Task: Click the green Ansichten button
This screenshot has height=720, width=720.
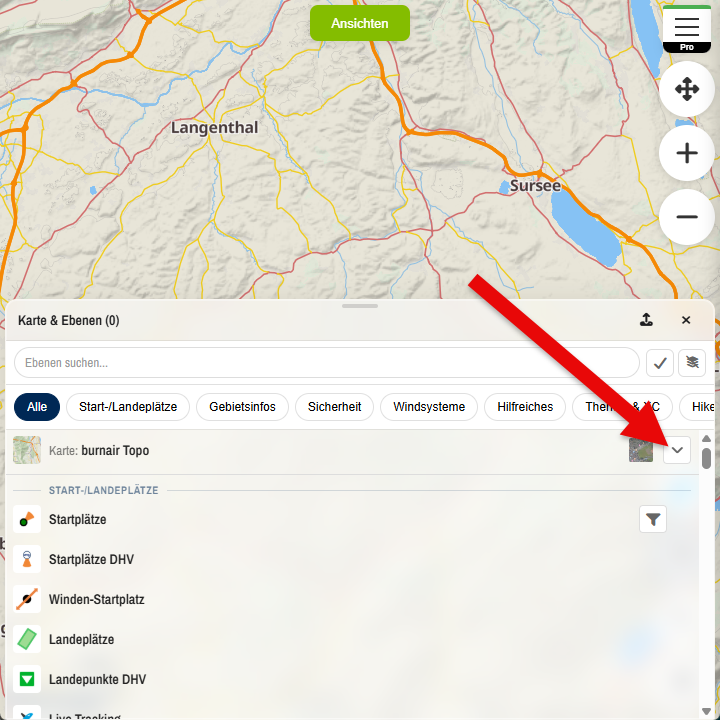Action: pyautogui.click(x=360, y=23)
